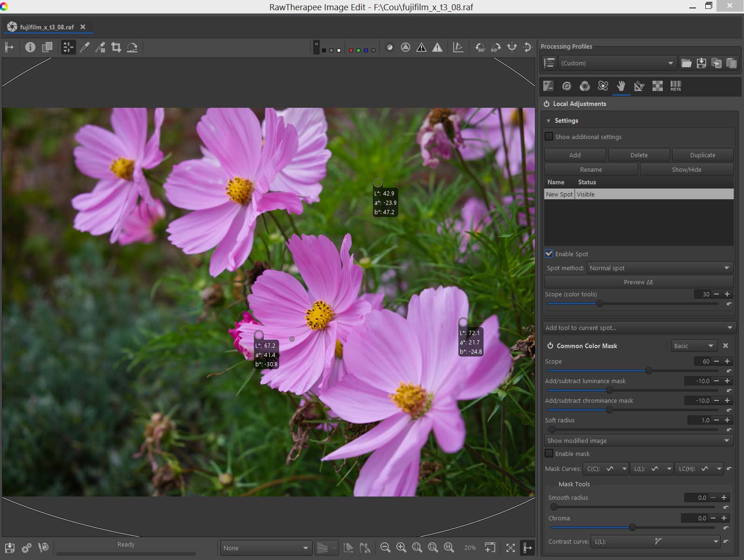Open the Processing Profiles Custom dropdown
The width and height of the screenshot is (744, 560).
pos(617,63)
